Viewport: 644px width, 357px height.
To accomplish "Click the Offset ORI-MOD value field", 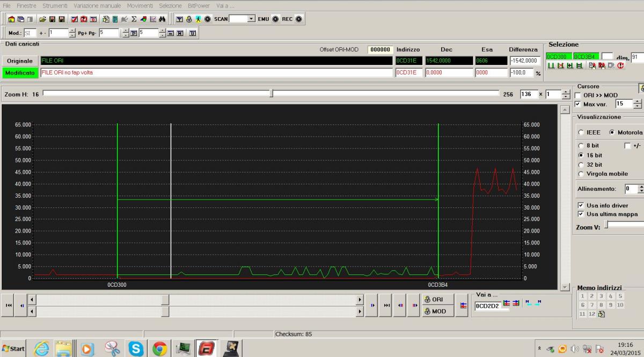I will point(380,49).
